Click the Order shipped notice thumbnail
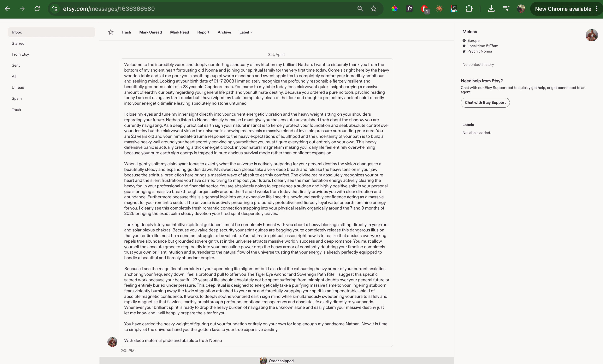603x364 pixels. 263,361
